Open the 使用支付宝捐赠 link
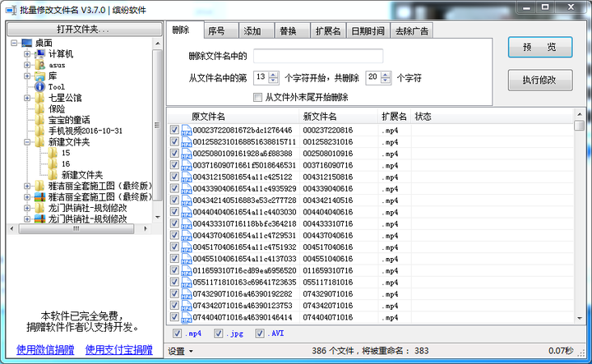592x364 pixels. pyautogui.click(x=119, y=350)
